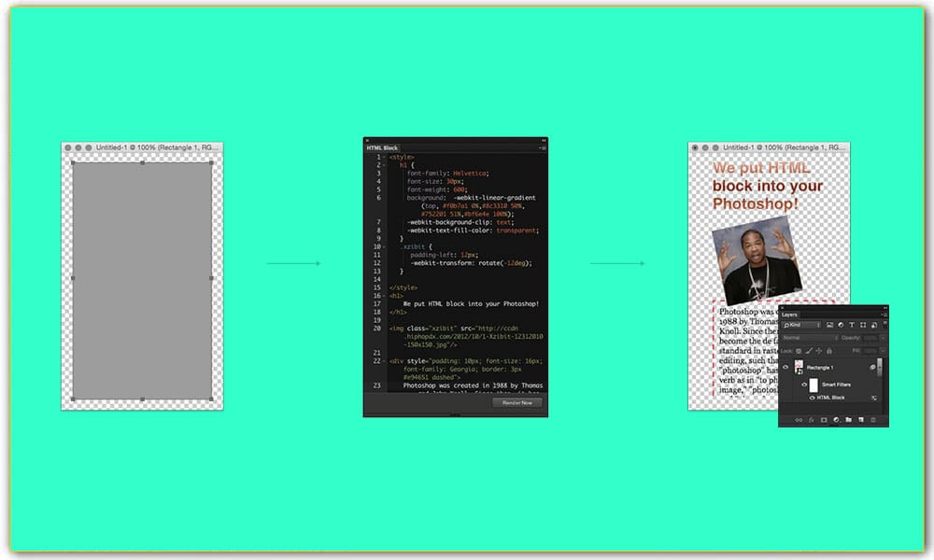Click the add layer mask icon

coord(824,419)
